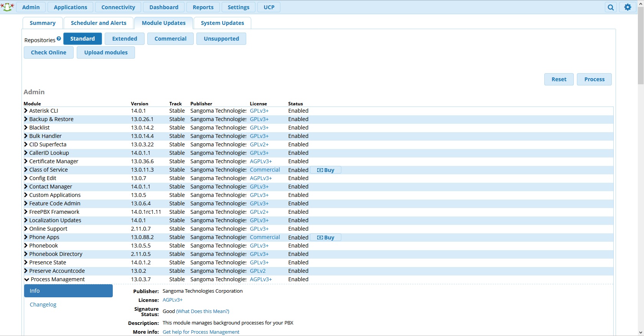Click Buy button for Phone Apps

coord(326,238)
